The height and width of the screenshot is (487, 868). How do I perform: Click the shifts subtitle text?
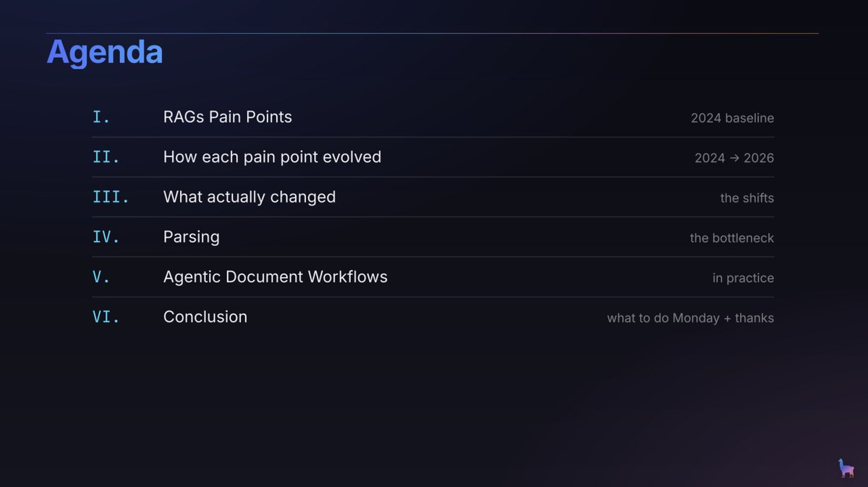747,198
